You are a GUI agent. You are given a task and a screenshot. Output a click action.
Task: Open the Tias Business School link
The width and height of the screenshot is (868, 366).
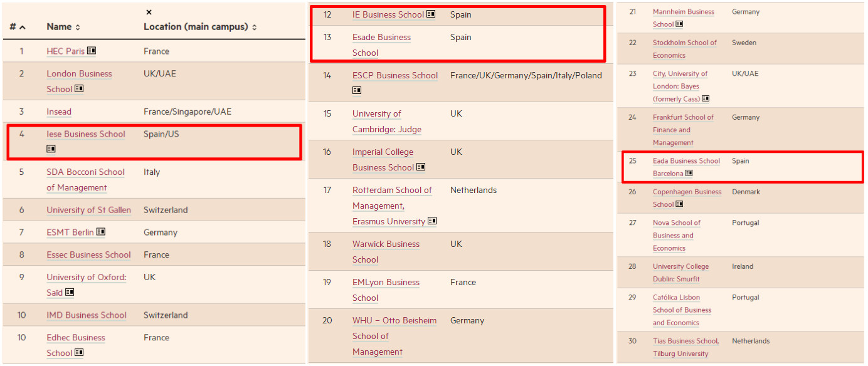point(686,347)
